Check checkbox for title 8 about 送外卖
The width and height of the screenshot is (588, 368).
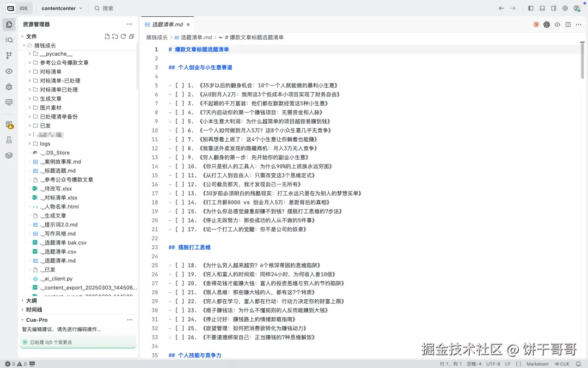[x=180, y=148]
